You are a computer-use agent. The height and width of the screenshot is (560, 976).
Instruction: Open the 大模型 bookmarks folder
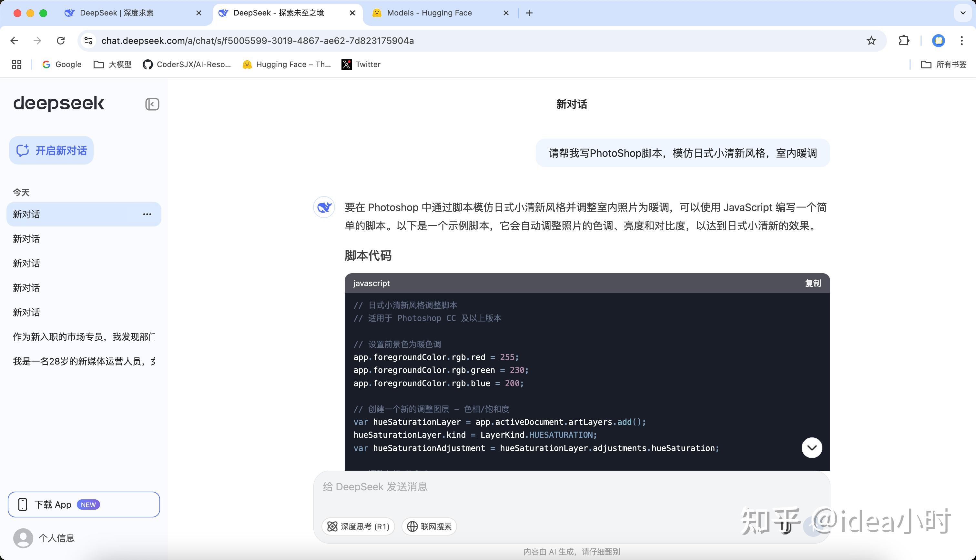pyautogui.click(x=113, y=65)
